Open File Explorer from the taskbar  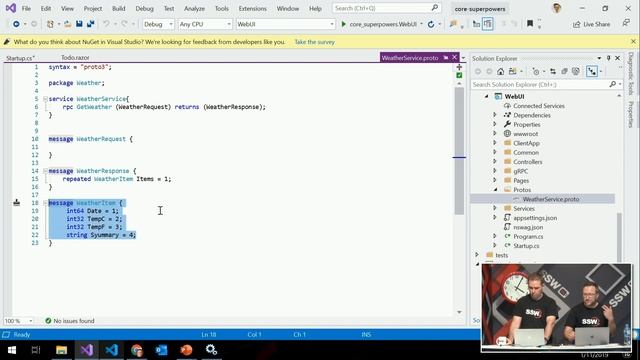pos(61,350)
